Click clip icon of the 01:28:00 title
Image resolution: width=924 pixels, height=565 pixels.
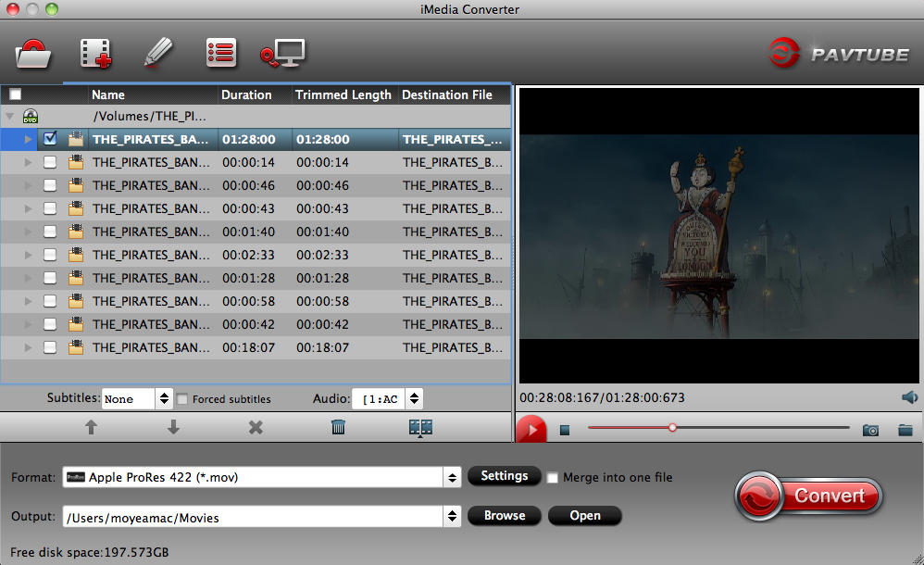pos(75,139)
